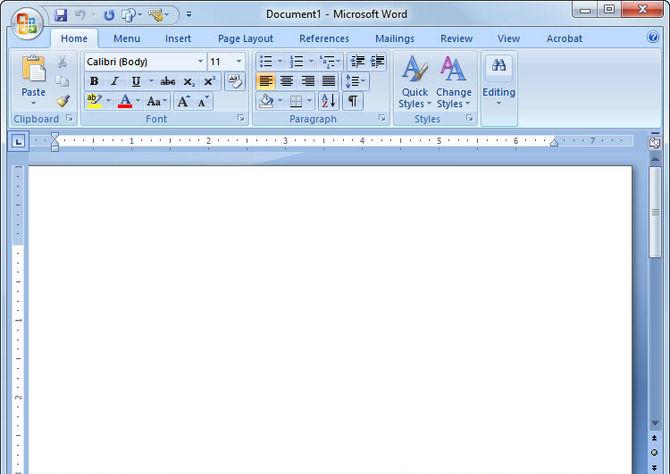The height and width of the screenshot is (474, 670).
Task: Open the Office Button menu
Action: (x=26, y=24)
